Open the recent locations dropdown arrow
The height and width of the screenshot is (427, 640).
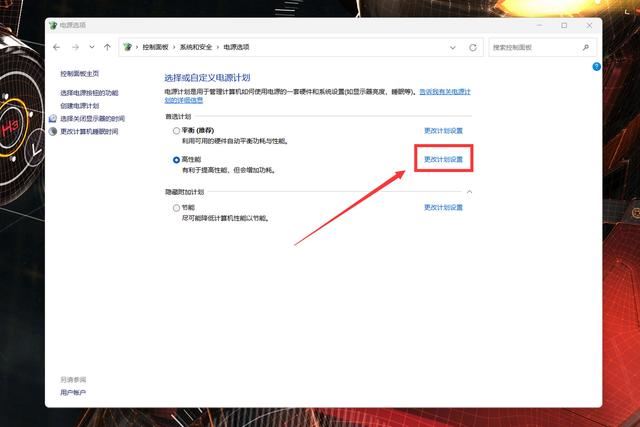pyautogui.click(x=92, y=47)
